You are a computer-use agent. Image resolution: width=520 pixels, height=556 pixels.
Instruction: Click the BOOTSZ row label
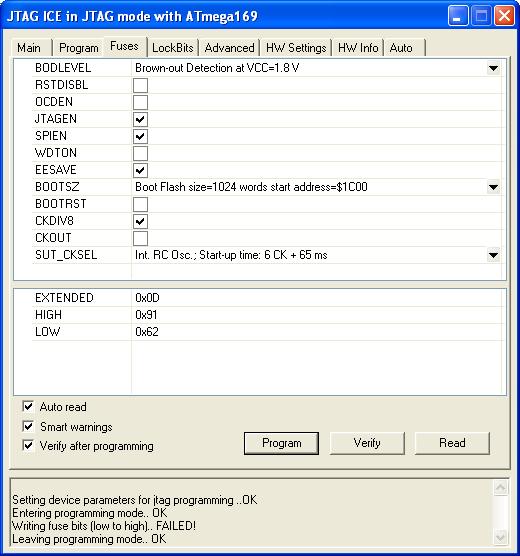[x=57, y=187]
